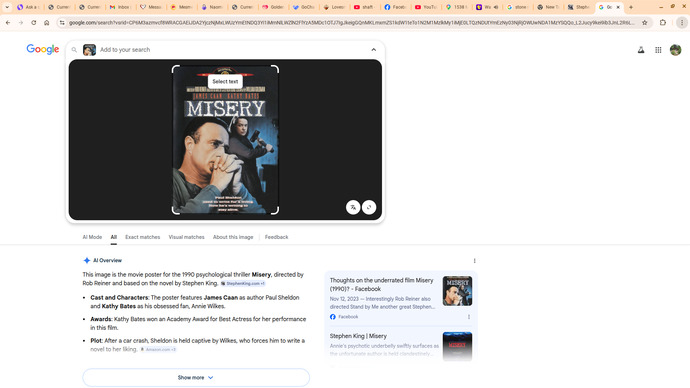Switch to the Facebook tab
The width and height of the screenshot is (690, 388).
pyautogui.click(x=395, y=7)
